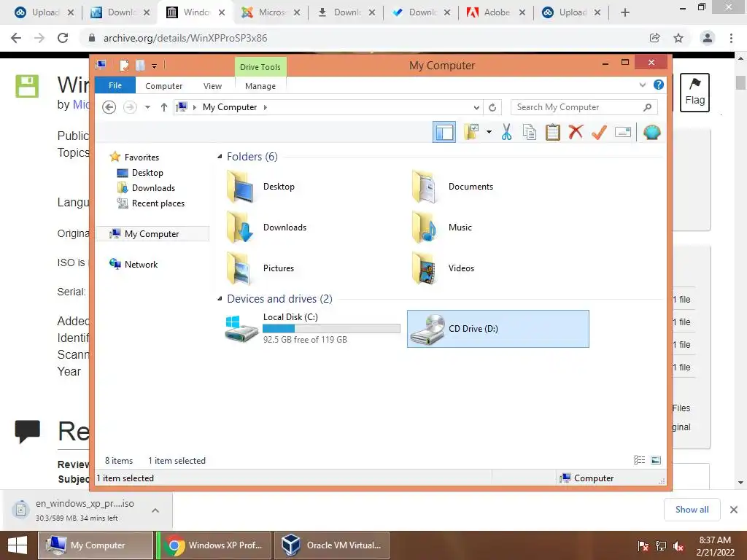Close the Chrome downloads bar

tap(734, 510)
